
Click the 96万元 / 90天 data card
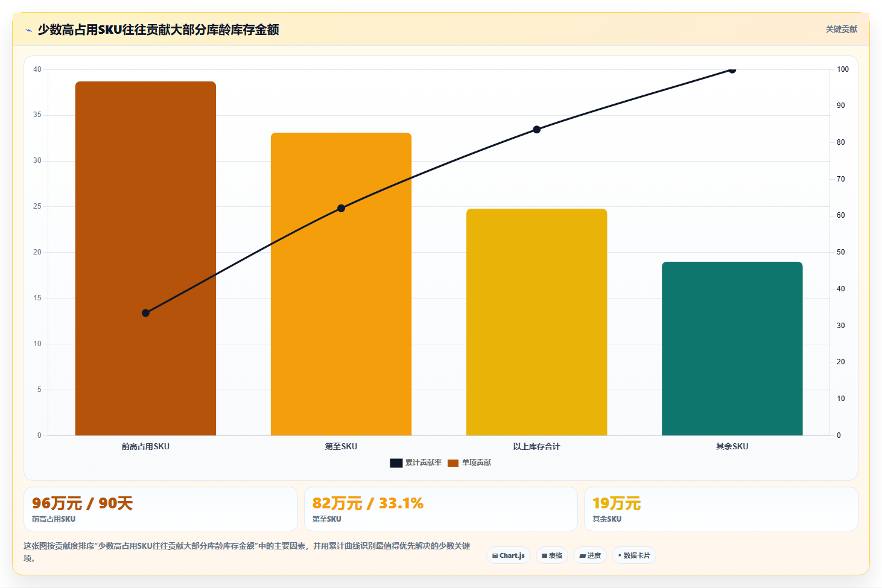[160, 509]
